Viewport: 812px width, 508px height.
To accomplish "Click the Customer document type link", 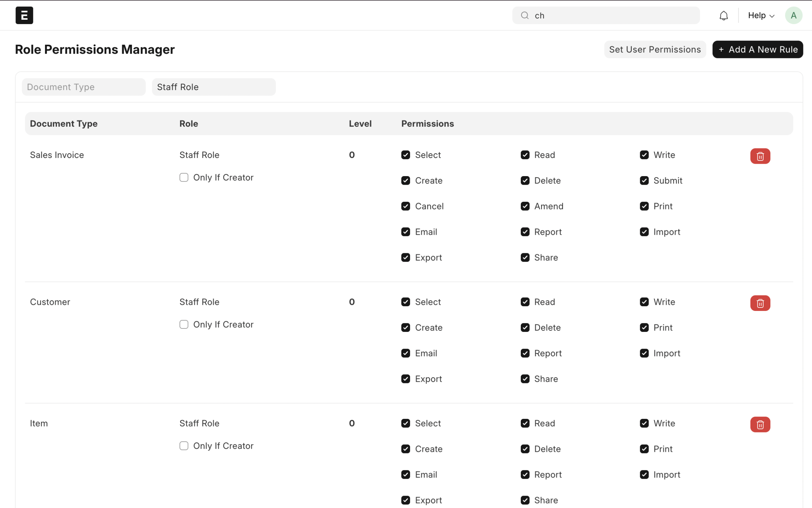I will pyautogui.click(x=50, y=302).
